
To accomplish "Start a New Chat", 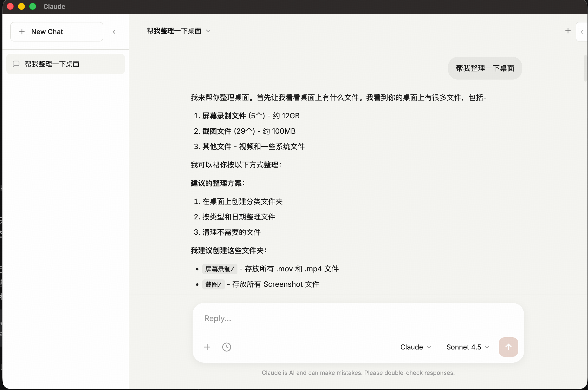I will coord(57,31).
